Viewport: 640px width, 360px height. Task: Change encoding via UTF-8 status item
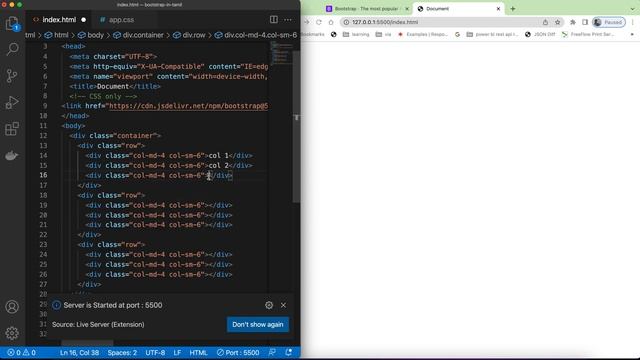(x=155, y=353)
